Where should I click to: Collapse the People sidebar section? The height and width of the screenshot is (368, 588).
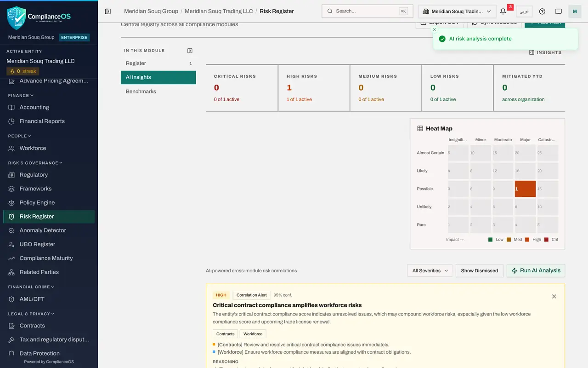tap(20, 136)
